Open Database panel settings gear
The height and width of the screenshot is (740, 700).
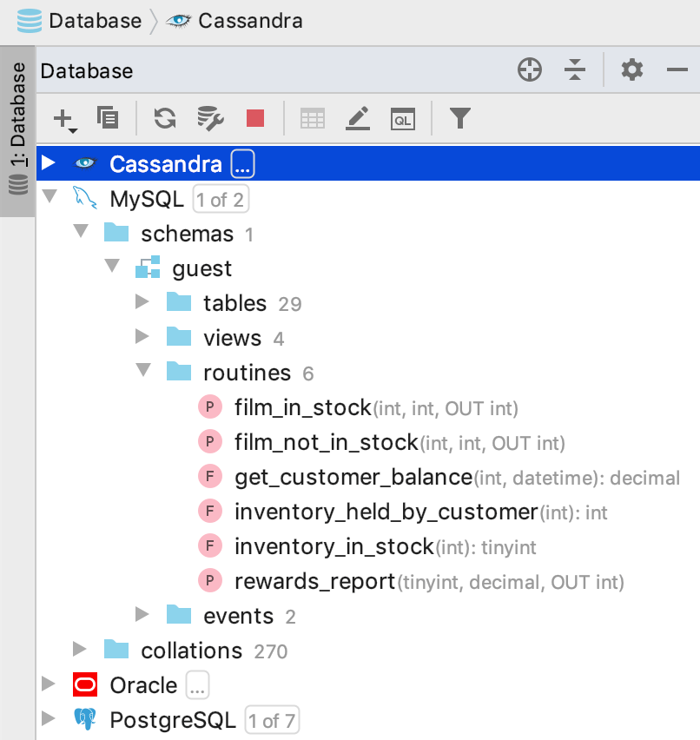(632, 69)
